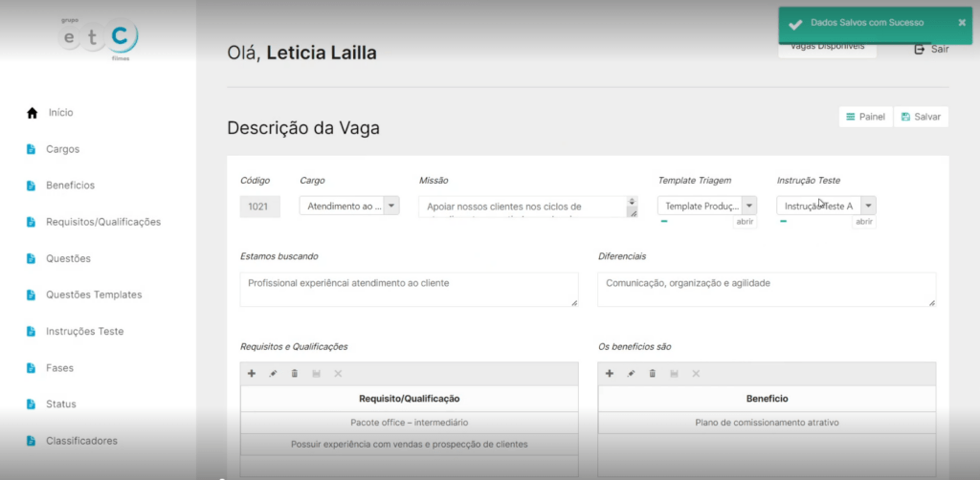Open the Instrução Teste dropdown
The width and height of the screenshot is (980, 480).
(868, 206)
